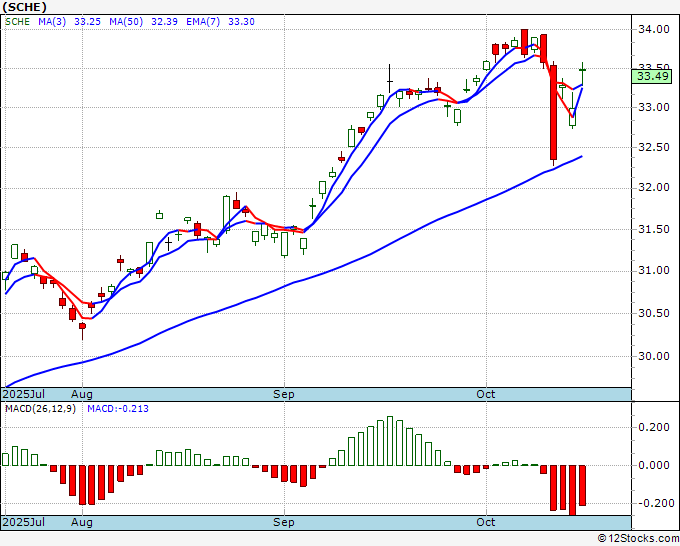Click 2025Jul on the price chart axis
The height and width of the screenshot is (546, 680).
tap(23, 394)
